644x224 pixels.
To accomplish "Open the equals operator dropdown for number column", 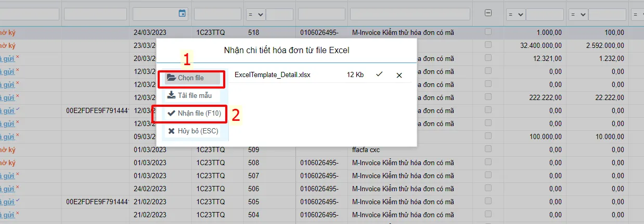I will (255, 14).
